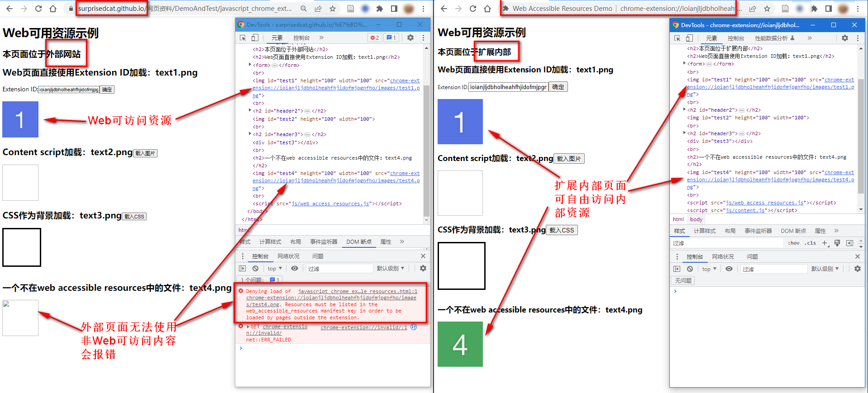Activate inspect element picker in right DevTools

(677, 38)
